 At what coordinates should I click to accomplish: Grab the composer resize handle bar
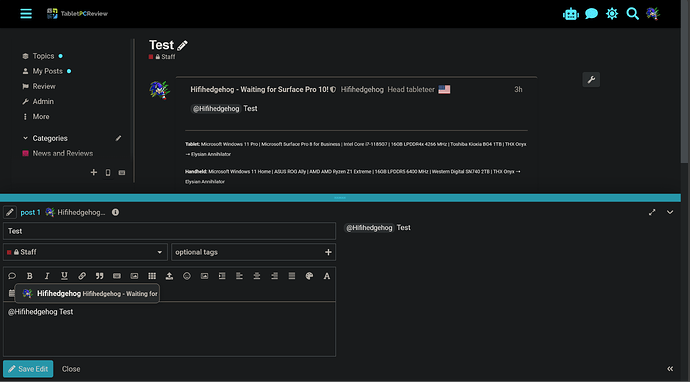point(340,198)
